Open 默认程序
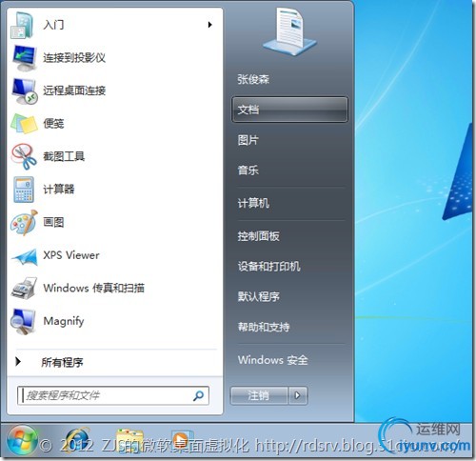The width and height of the screenshot is (476, 461). point(258,296)
